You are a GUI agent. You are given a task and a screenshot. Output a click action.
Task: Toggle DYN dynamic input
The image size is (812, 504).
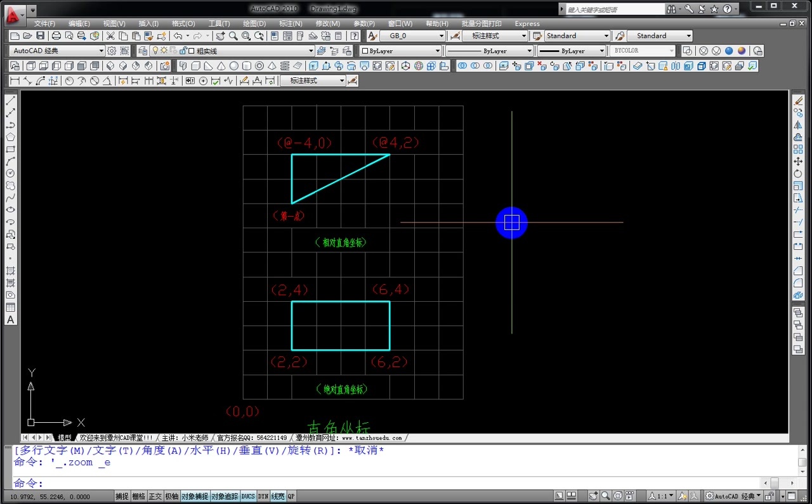tap(263, 496)
